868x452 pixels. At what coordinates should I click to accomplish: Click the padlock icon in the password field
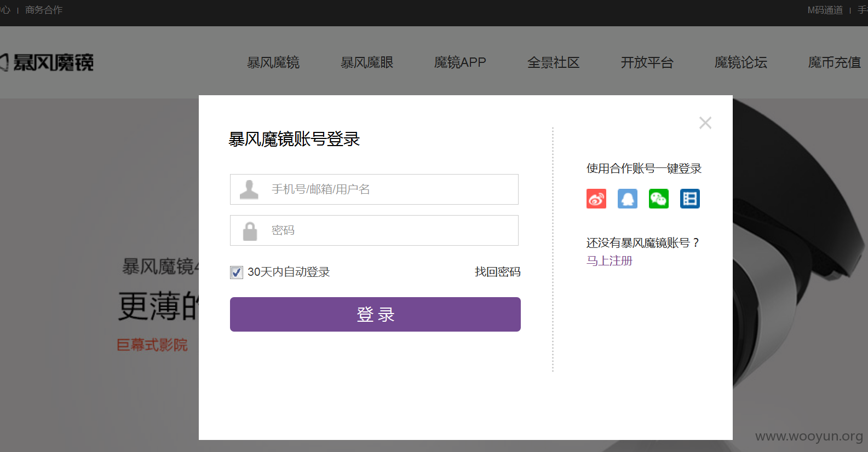pos(250,231)
